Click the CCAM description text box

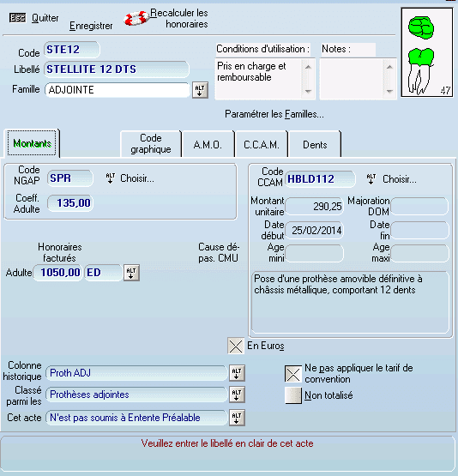tap(350, 303)
